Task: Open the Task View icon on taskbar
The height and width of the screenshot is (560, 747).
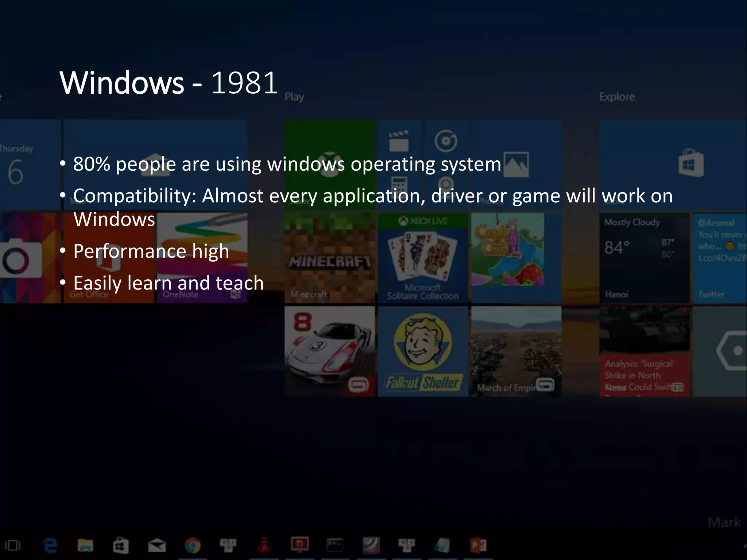Action: coord(13,546)
